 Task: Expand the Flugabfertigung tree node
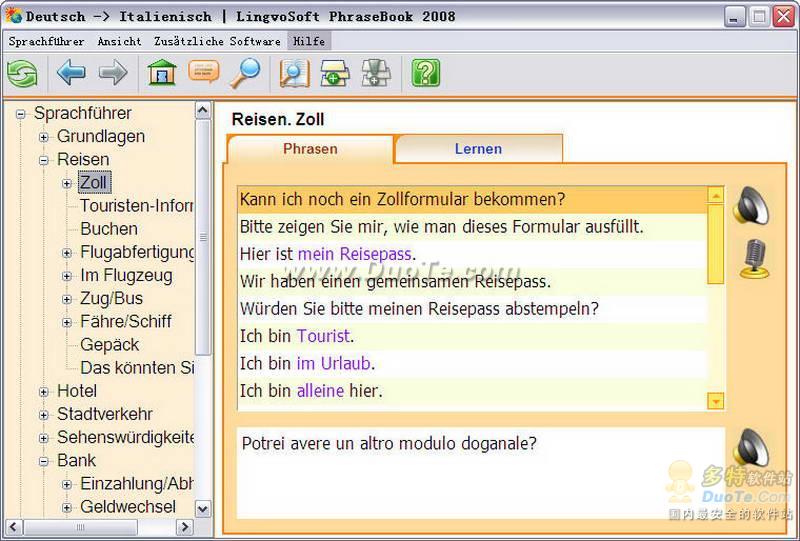click(x=67, y=253)
